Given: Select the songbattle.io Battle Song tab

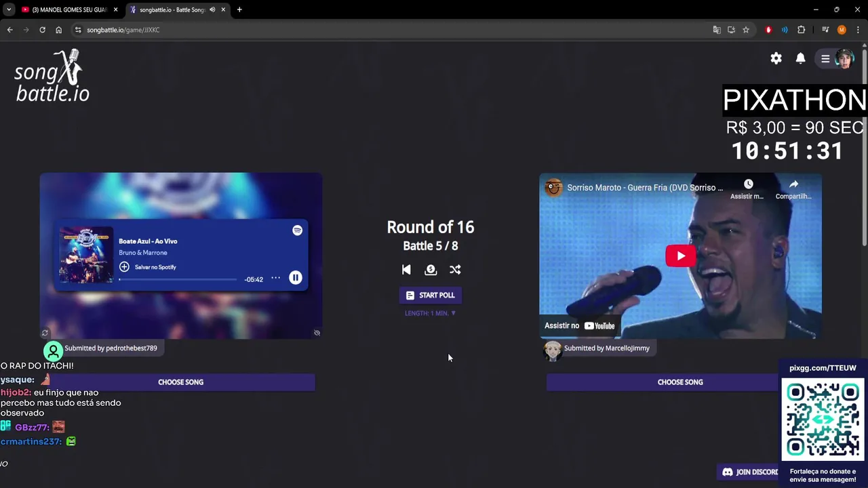Looking at the screenshot, I should (172, 9).
